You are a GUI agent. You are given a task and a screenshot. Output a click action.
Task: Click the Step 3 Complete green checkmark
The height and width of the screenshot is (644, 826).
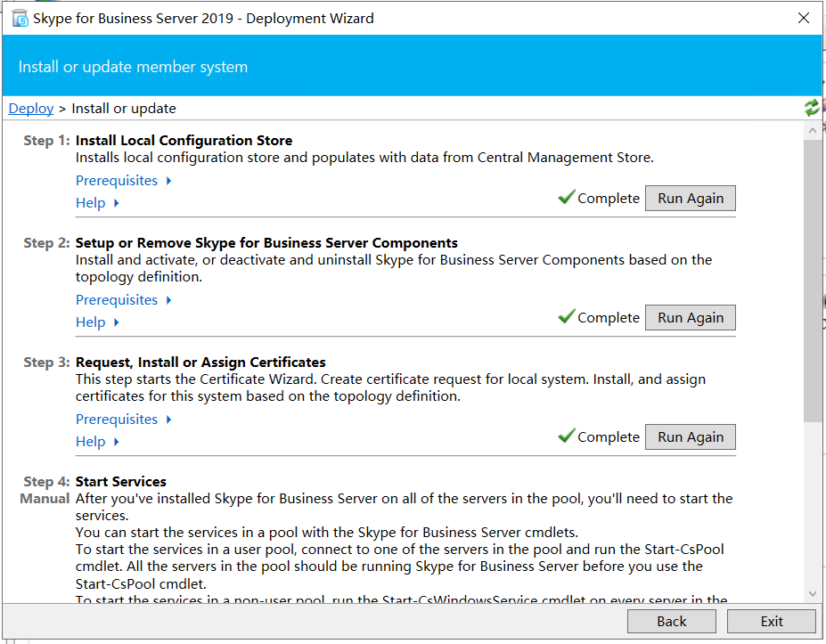(x=567, y=436)
